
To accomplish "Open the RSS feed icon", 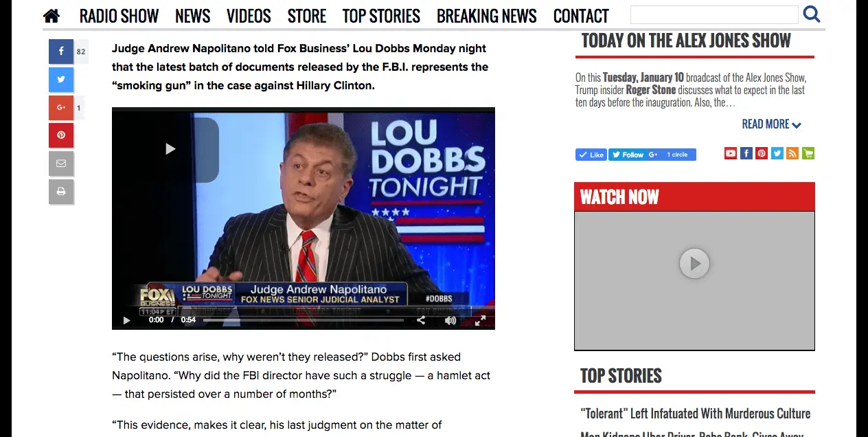I will coord(792,153).
